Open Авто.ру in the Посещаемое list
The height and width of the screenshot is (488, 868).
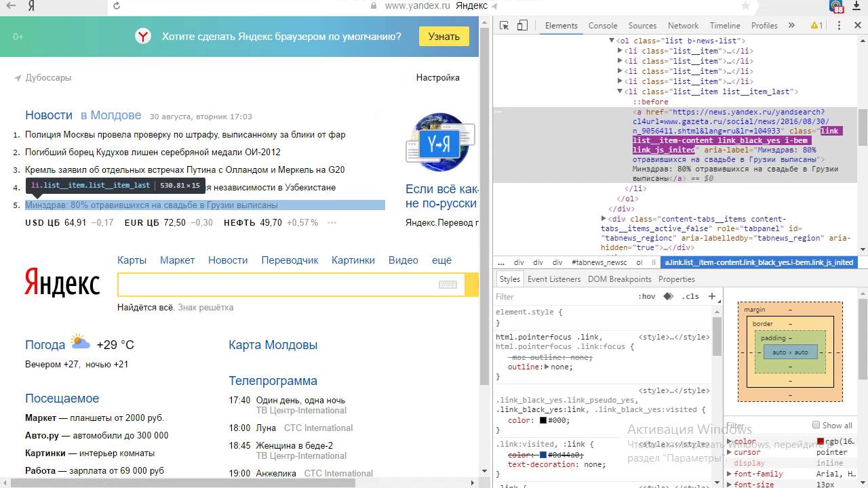[x=42, y=436]
